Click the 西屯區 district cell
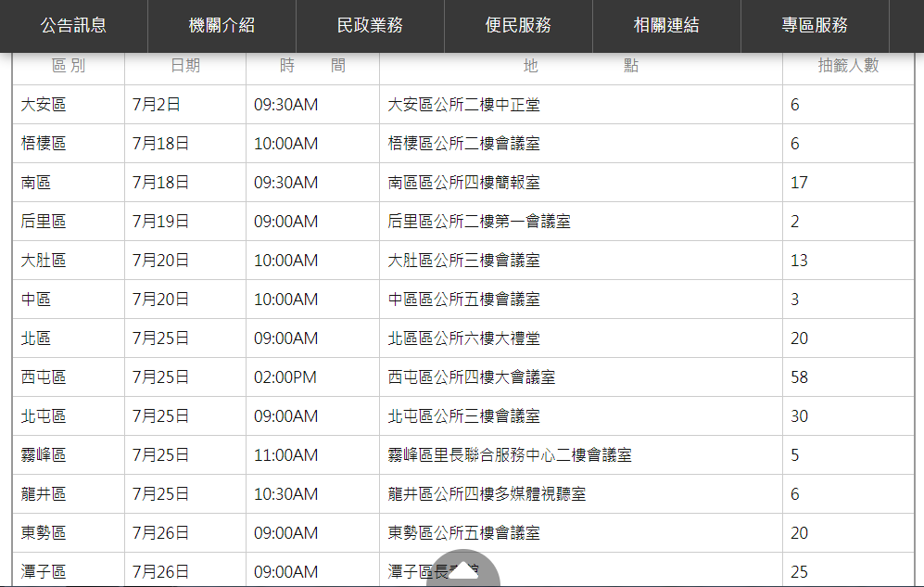 tap(69, 376)
